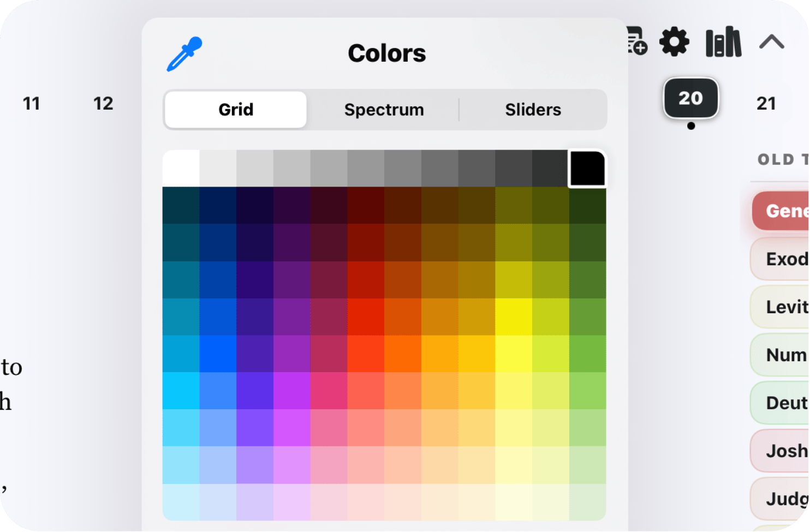Jump to chapter 11
The image size is (810, 532).
[x=31, y=104]
